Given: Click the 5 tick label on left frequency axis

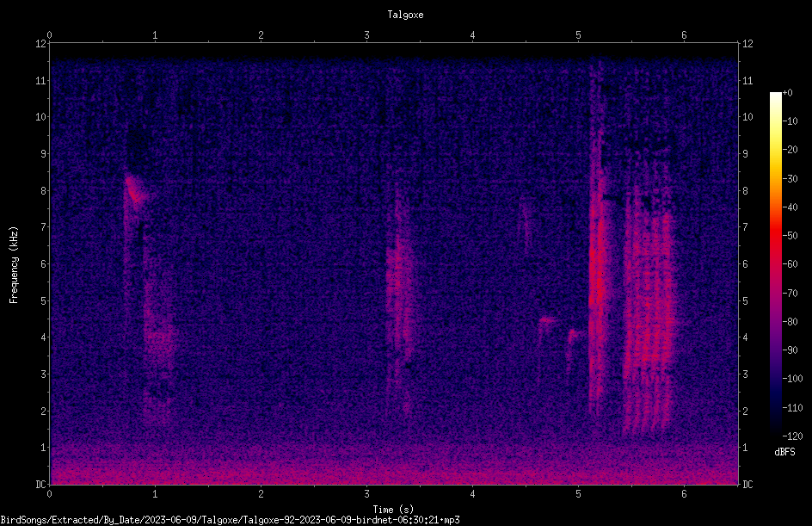Looking at the screenshot, I should pyautogui.click(x=44, y=301).
